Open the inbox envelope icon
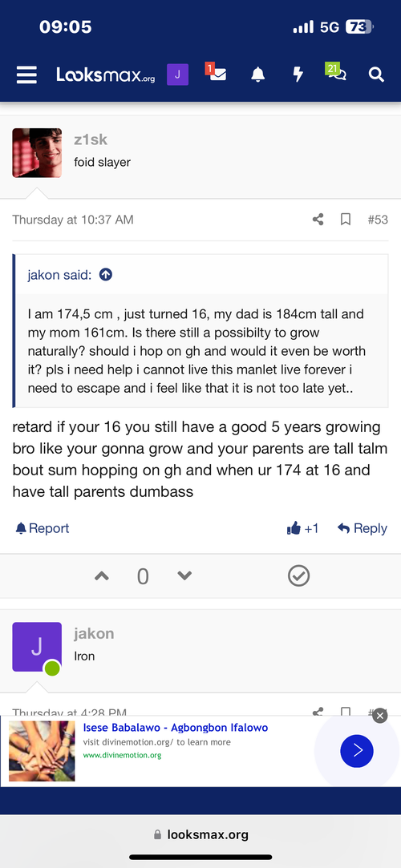Viewport: 401px width, 868px height. (x=216, y=72)
